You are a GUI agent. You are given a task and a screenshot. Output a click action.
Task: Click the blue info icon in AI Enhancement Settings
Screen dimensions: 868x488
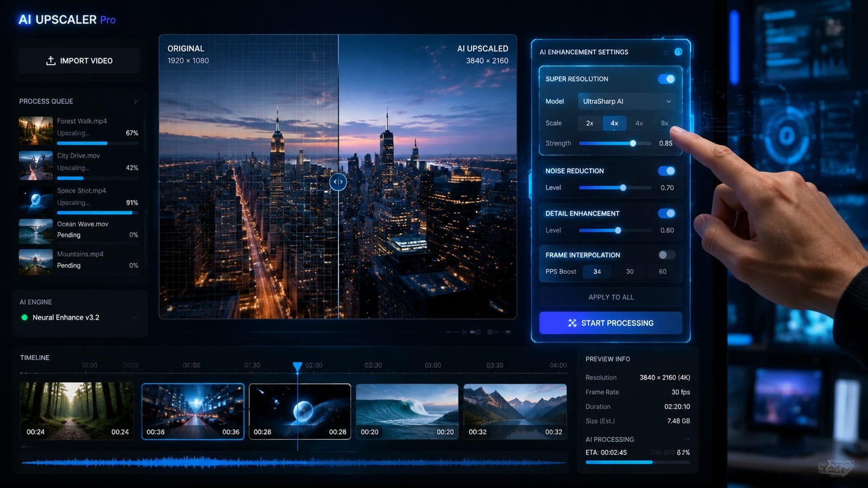click(x=678, y=52)
